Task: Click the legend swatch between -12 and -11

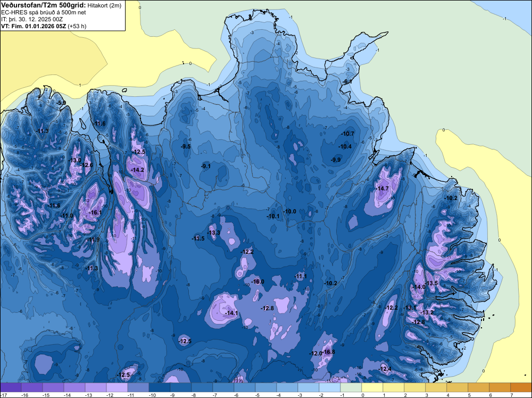Action: (117, 387)
